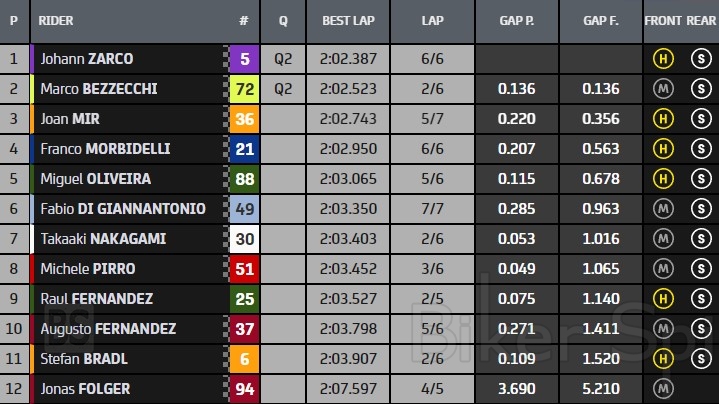Select Miguel OLIVEIRA in the rider list
The image size is (719, 404).
pyautogui.click(x=94, y=179)
